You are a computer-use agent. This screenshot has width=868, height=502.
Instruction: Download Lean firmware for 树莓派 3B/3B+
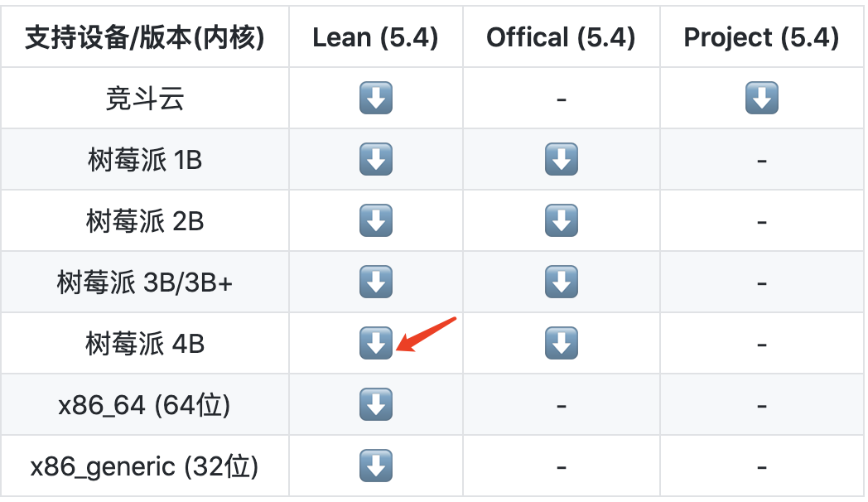click(375, 282)
